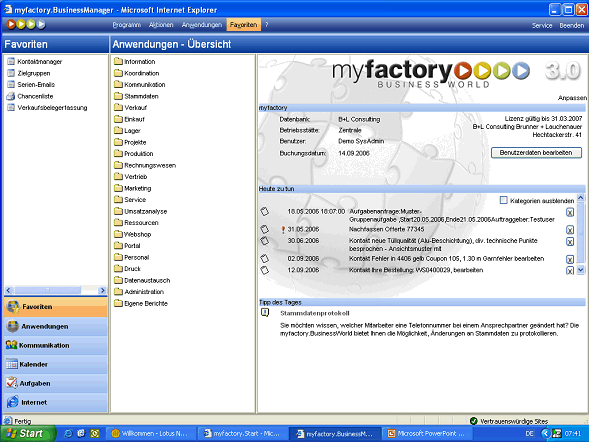
Task: Dismiss the 12.09.2006 Bestellung task
Action: click(570, 270)
